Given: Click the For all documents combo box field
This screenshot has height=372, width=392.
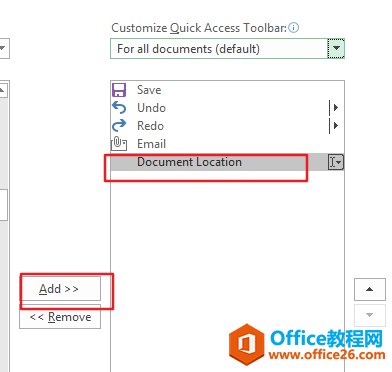Looking at the screenshot, I should point(227,49).
